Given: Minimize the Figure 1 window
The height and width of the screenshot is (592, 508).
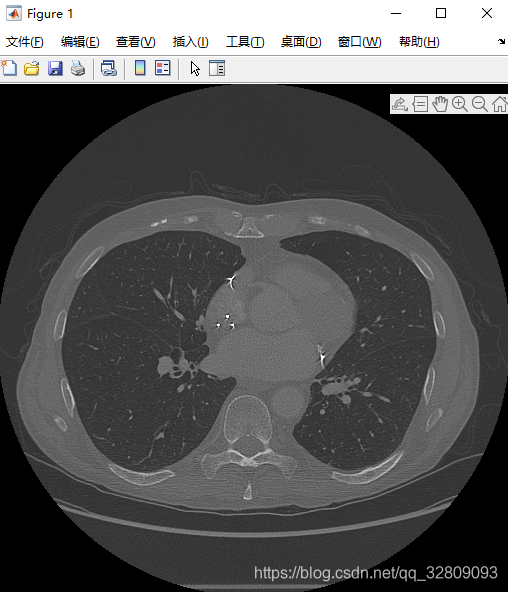Looking at the screenshot, I should pos(396,14).
